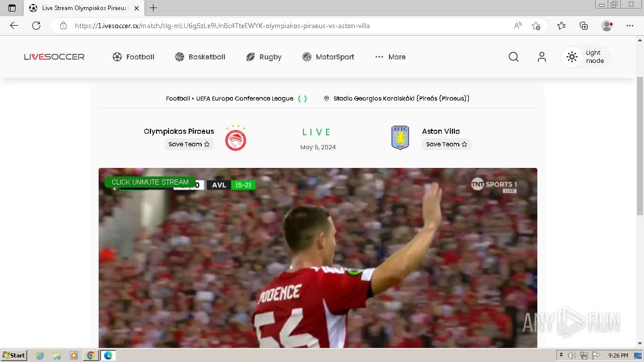Open the system volume icon
The image size is (644, 362).
click(572, 355)
